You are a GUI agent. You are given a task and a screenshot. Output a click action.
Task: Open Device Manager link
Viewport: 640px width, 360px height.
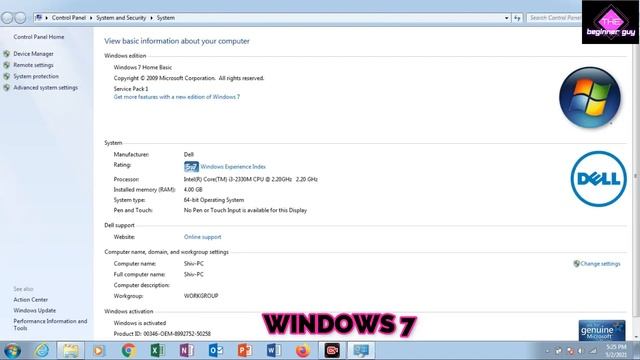click(x=33, y=54)
